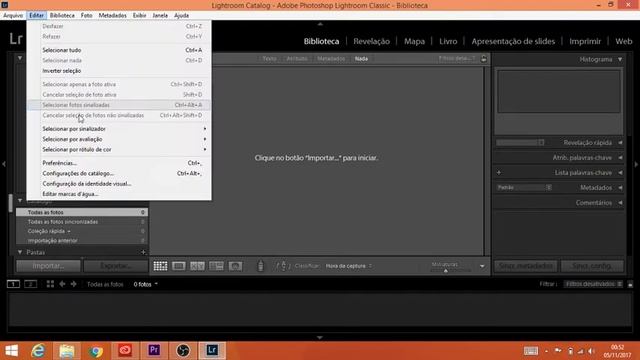Toggle filter switch at filmstrip right
The image size is (640, 360).
(630, 284)
